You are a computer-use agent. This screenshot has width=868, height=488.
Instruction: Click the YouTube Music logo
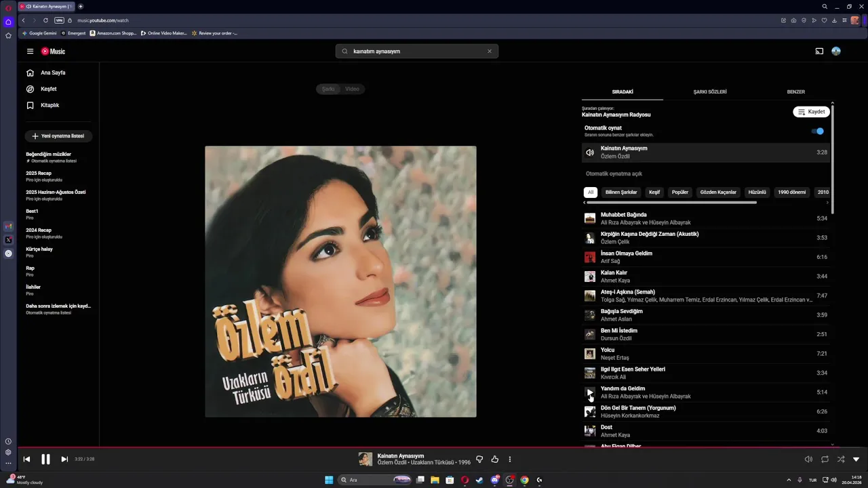(x=53, y=52)
